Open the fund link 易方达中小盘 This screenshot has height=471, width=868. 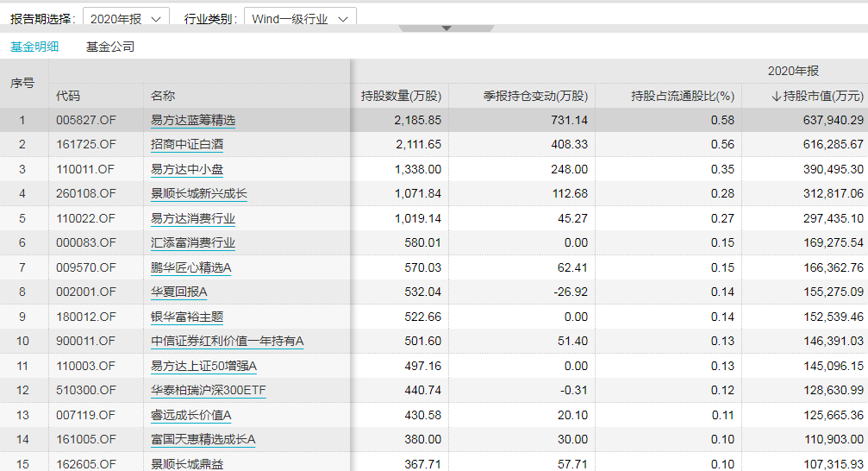[x=187, y=170]
